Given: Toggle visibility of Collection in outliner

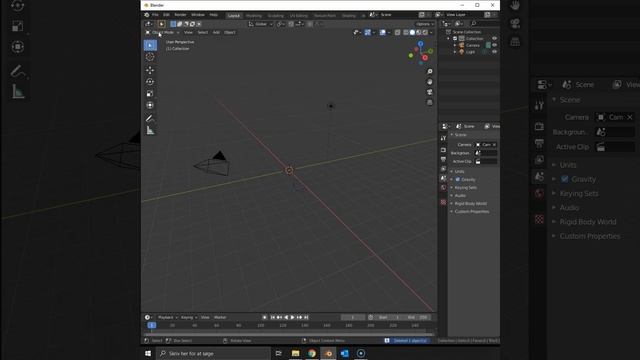Looking at the screenshot, I should point(494,38).
